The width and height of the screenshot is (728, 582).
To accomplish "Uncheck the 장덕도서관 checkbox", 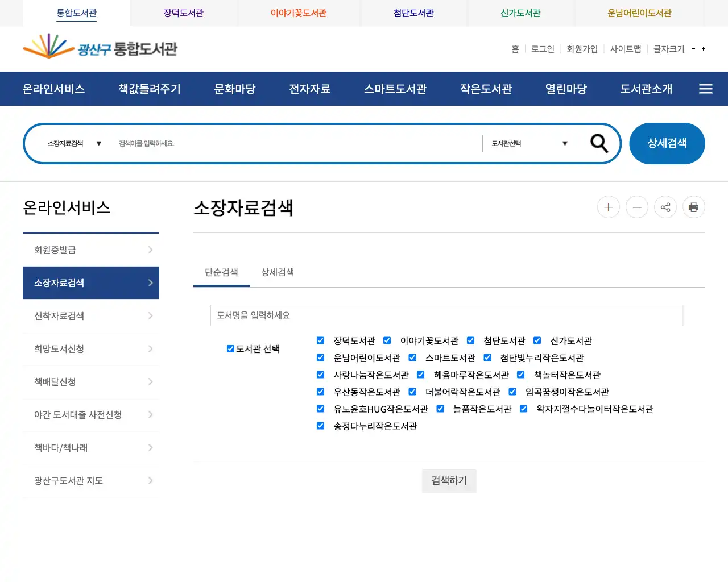I will coord(320,340).
